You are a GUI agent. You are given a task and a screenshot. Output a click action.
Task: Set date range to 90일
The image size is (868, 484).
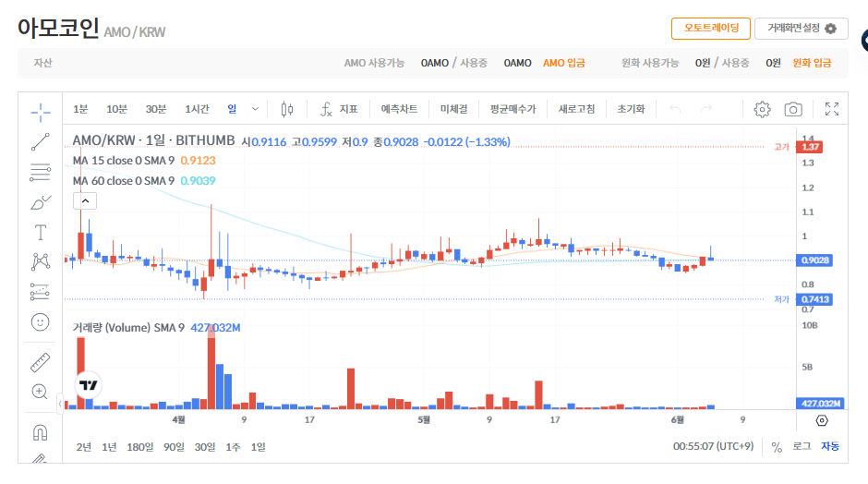pyautogui.click(x=174, y=447)
